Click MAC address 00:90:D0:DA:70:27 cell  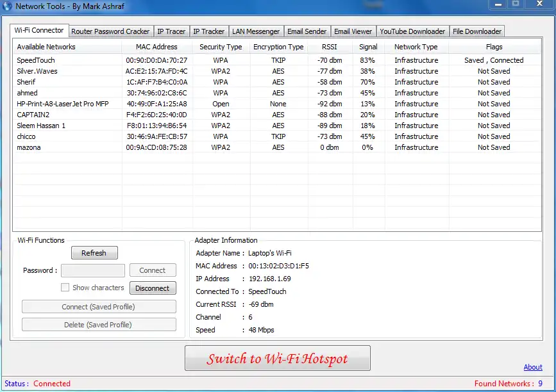(156, 60)
